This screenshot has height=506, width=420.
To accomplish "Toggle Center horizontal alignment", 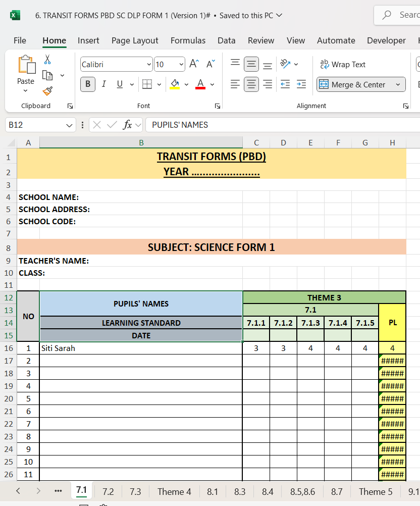I will [x=251, y=84].
